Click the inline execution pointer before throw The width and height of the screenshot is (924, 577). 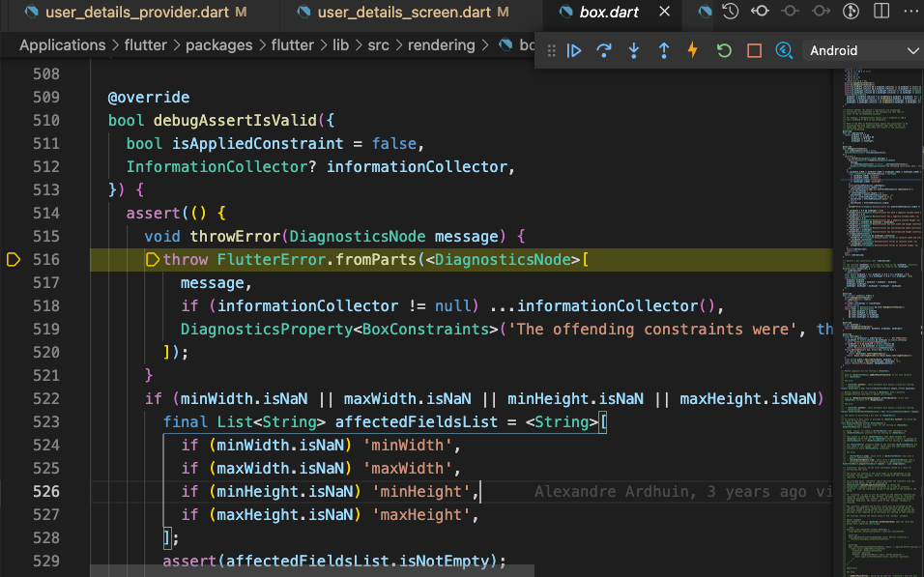click(152, 259)
